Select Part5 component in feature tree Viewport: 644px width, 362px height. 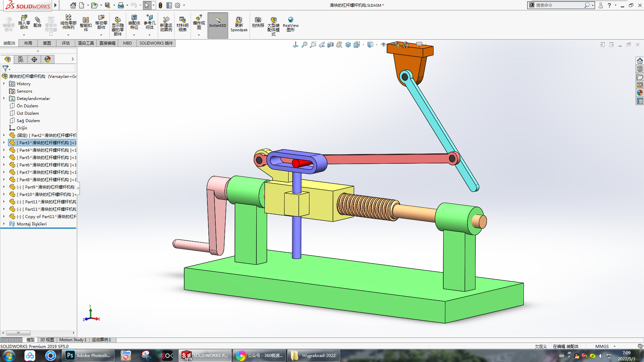tap(43, 158)
